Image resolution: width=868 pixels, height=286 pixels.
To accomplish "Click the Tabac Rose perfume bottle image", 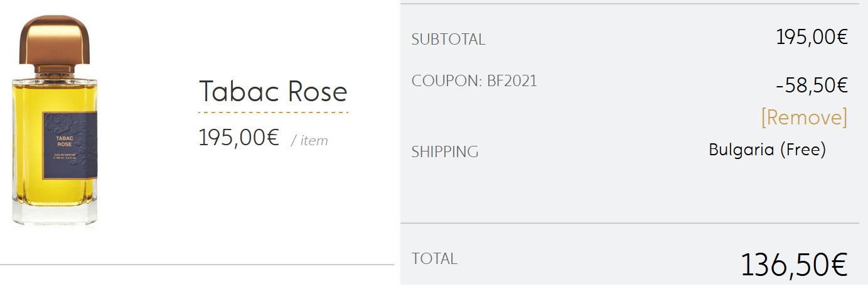I will [x=55, y=123].
